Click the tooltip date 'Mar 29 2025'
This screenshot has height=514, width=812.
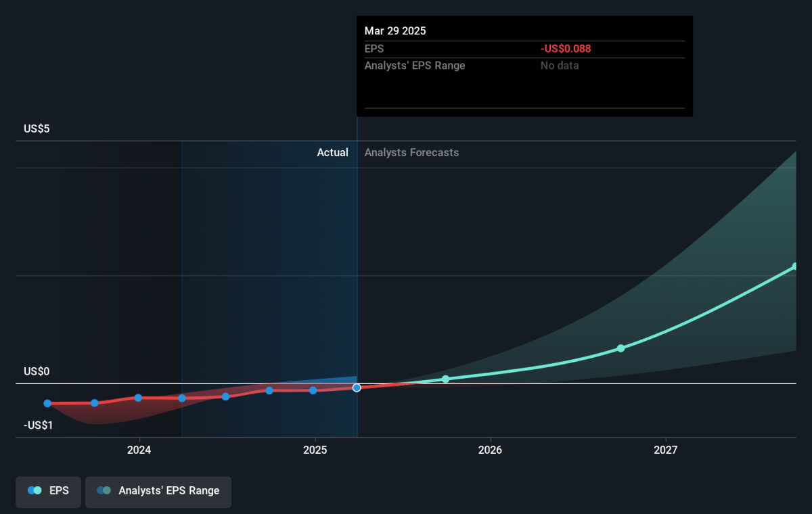click(x=395, y=31)
